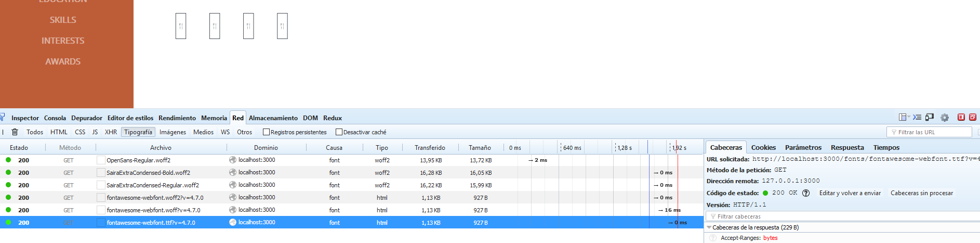Toggle Otros request filter
Image resolution: width=980 pixels, height=243 pixels.
(x=244, y=132)
